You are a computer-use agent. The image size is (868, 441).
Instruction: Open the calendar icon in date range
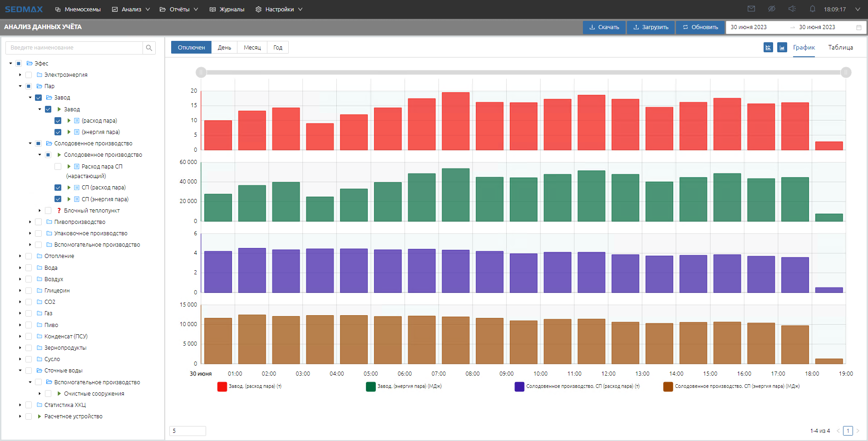coord(858,27)
